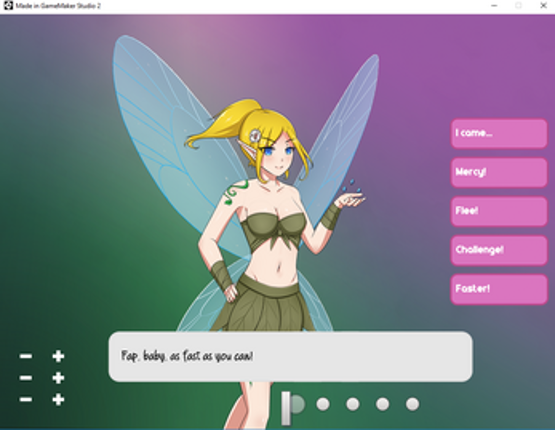Pick the "Flee!" choice button
Image resolution: width=555 pixels, height=430 pixels.
(x=499, y=211)
